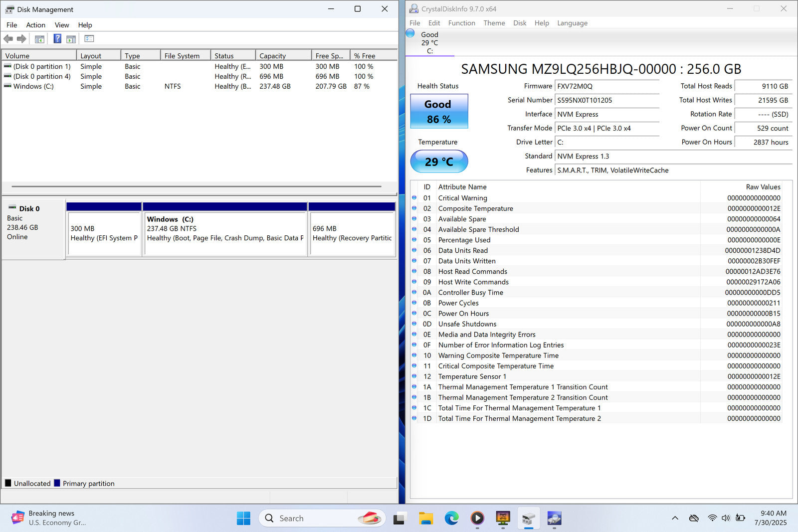Open Edit menu in CrystalDiskInfo
Viewport: 798px width, 532px height.
(x=434, y=23)
